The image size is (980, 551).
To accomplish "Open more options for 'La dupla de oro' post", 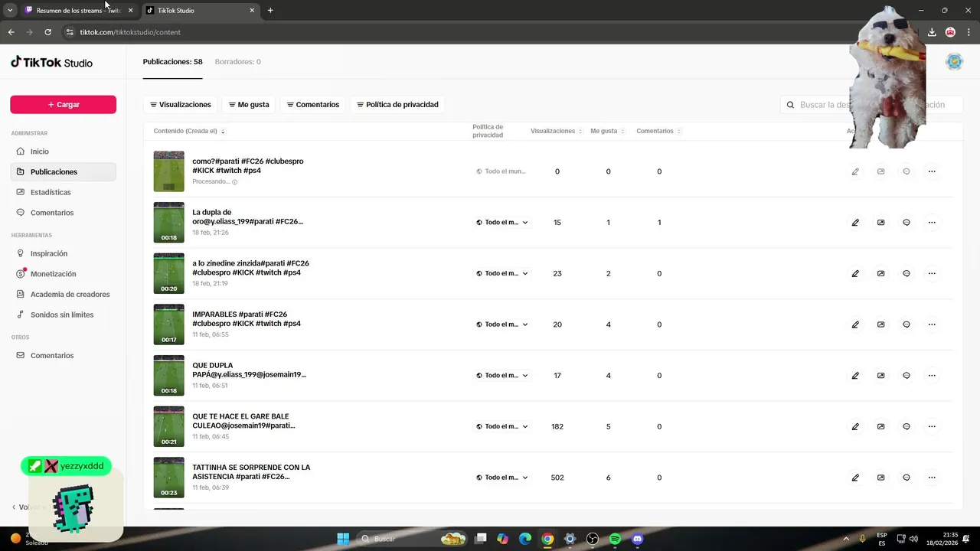I will (x=932, y=223).
